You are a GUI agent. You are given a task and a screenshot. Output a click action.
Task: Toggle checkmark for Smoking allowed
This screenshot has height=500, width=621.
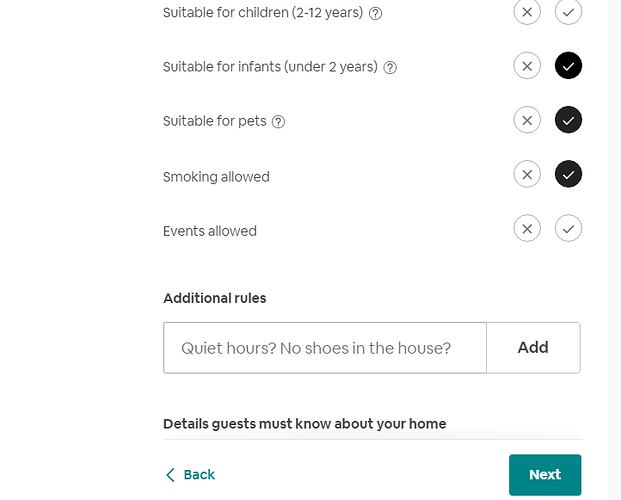(x=568, y=174)
